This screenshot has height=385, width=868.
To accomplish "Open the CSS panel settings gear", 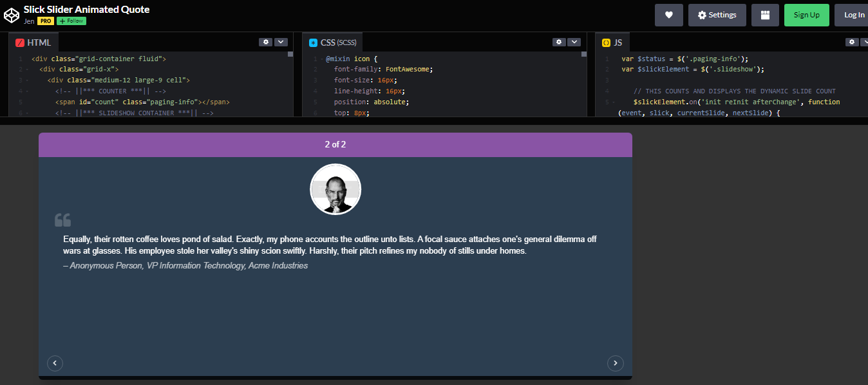I will pos(559,41).
